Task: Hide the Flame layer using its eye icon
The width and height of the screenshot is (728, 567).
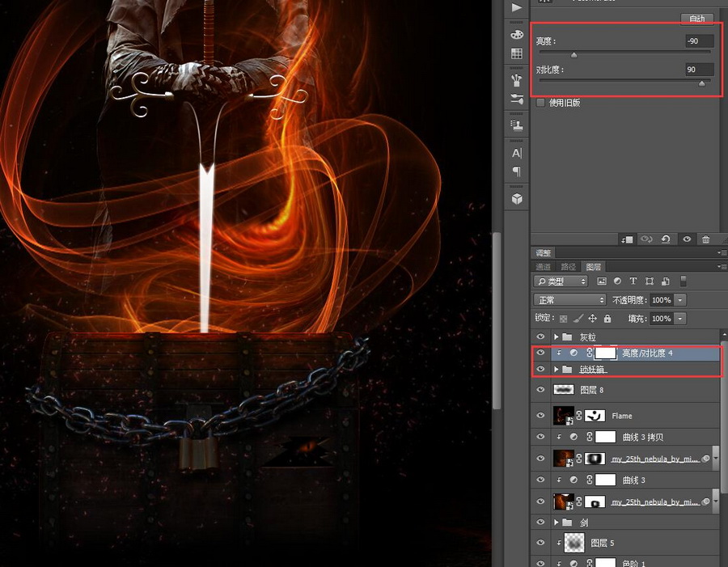Action: (540, 416)
